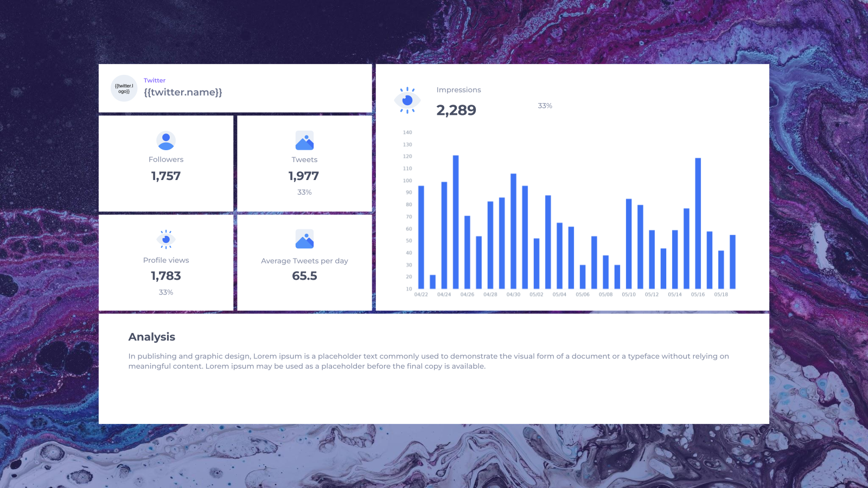The width and height of the screenshot is (868, 488).
Task: Select the 1,977 tweets value
Action: coord(304,176)
